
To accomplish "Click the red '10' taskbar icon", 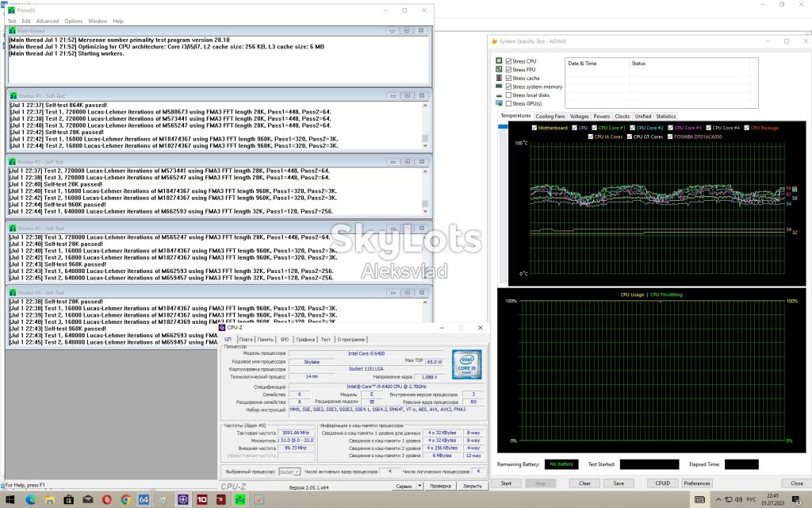I will coord(201,500).
